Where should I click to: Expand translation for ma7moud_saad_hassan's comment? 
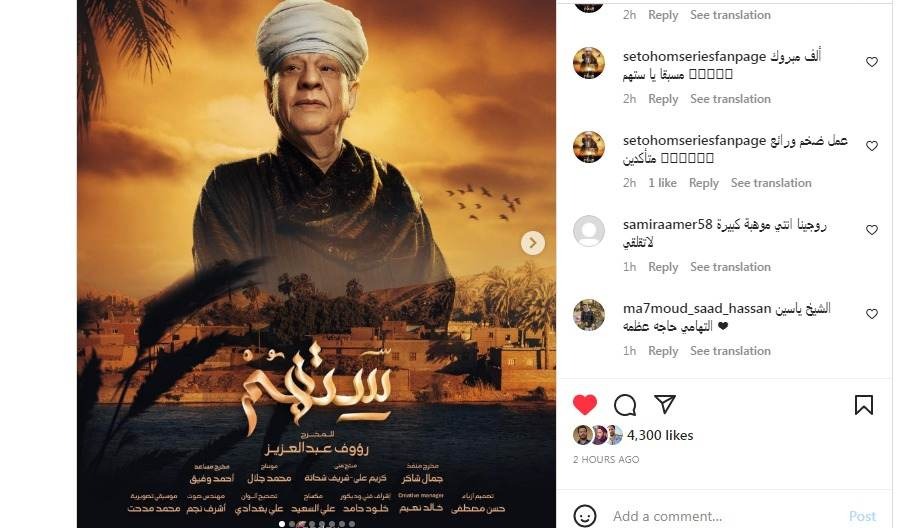730,351
